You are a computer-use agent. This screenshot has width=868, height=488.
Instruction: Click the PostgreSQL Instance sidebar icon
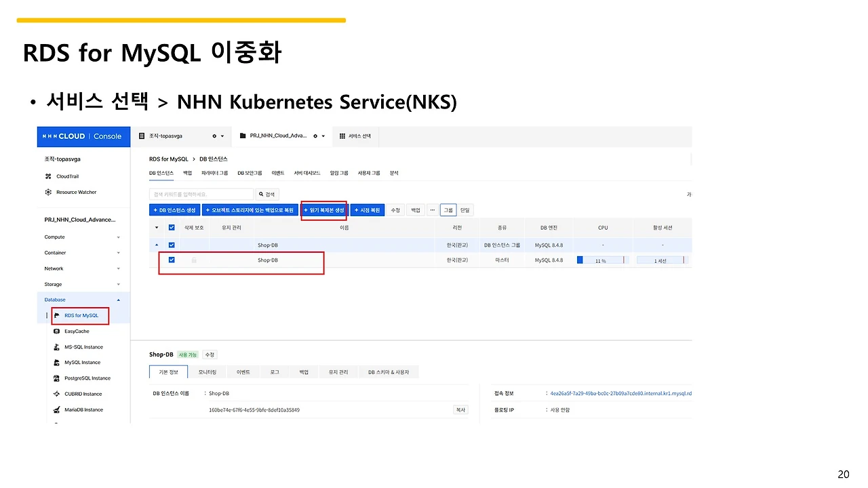tap(57, 378)
